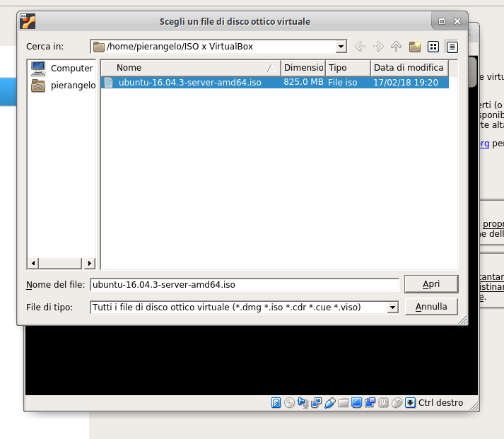Switch to icon list view
Screen dimensions: 504x439
click(x=433, y=47)
